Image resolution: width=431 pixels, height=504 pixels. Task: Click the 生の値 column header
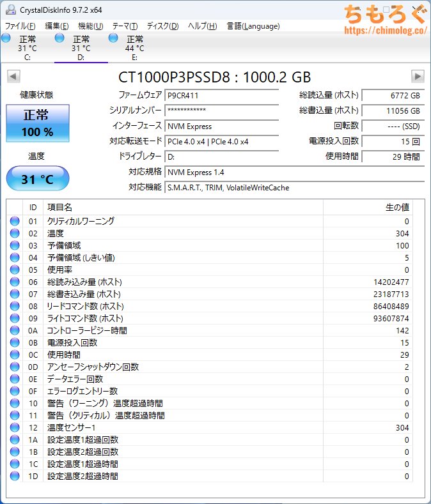pyautogui.click(x=368, y=208)
